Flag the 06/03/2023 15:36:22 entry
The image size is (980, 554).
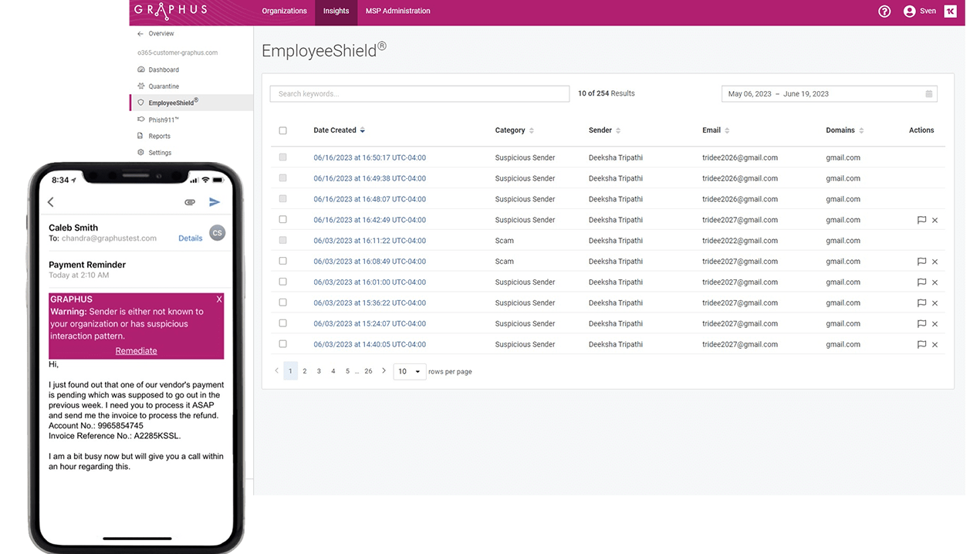point(921,303)
